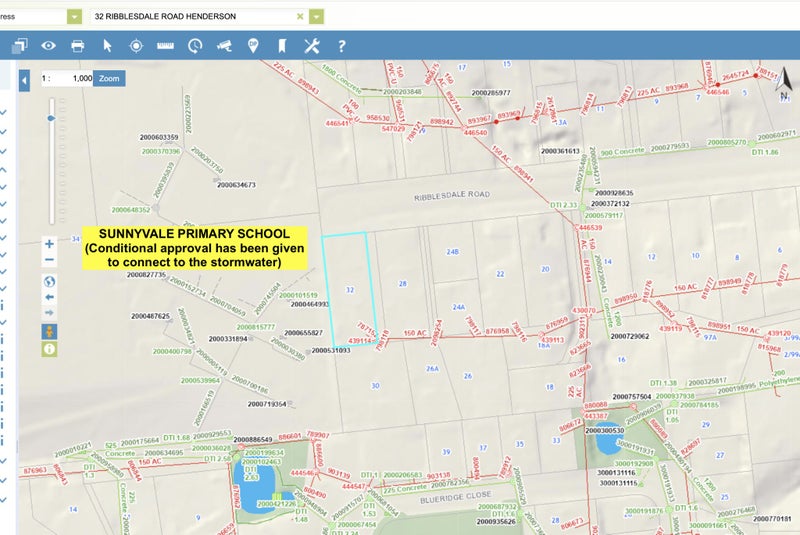
Task: Expand the search type dropdown arrow
Action: pyautogui.click(x=75, y=17)
